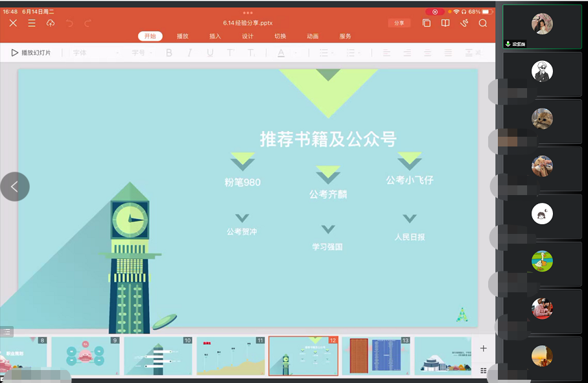Open the slide grid view icon
The image size is (588, 383).
click(x=484, y=370)
